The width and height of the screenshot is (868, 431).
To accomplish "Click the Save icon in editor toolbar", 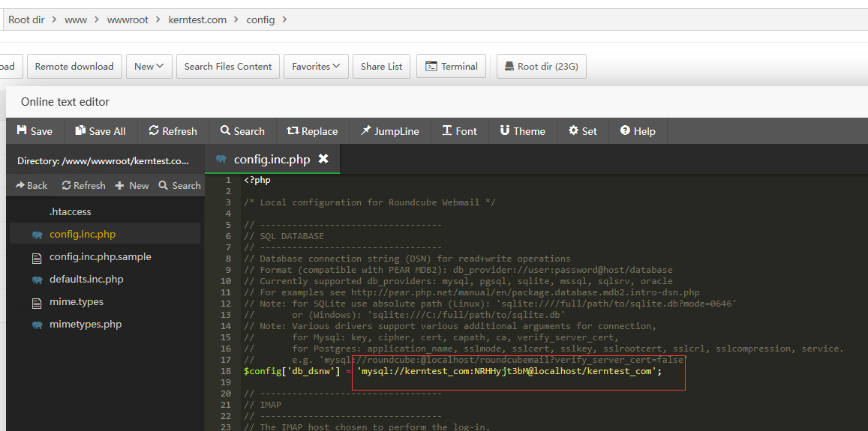I will click(23, 131).
